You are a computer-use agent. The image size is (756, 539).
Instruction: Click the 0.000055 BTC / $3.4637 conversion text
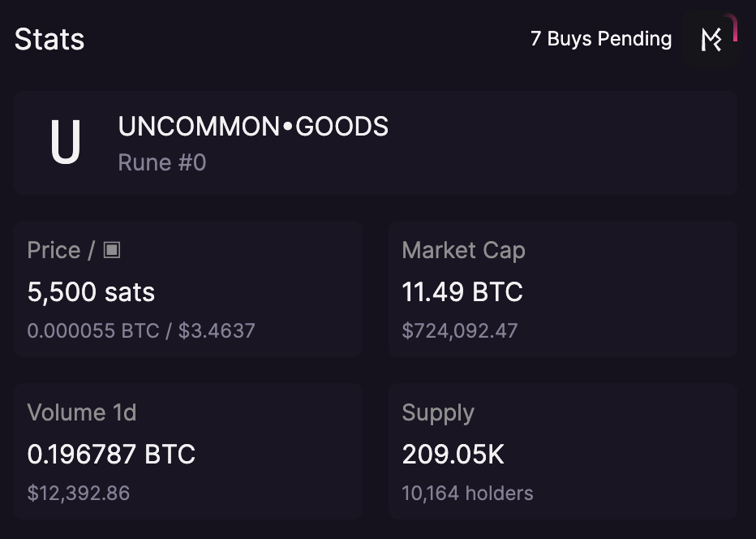141,331
